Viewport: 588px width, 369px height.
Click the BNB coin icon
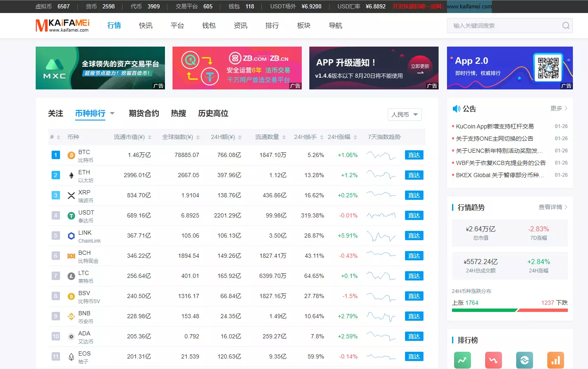pyautogui.click(x=71, y=317)
